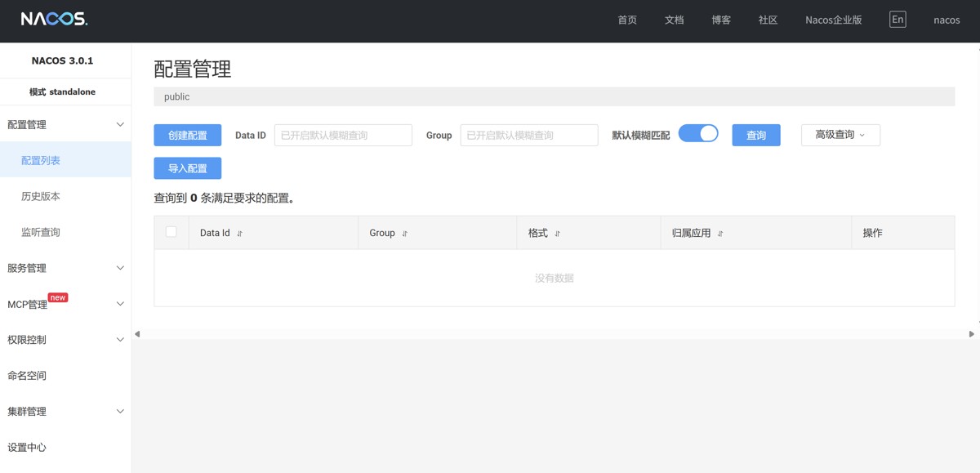
Task: Open 社区 in the top navigation
Action: click(x=768, y=20)
